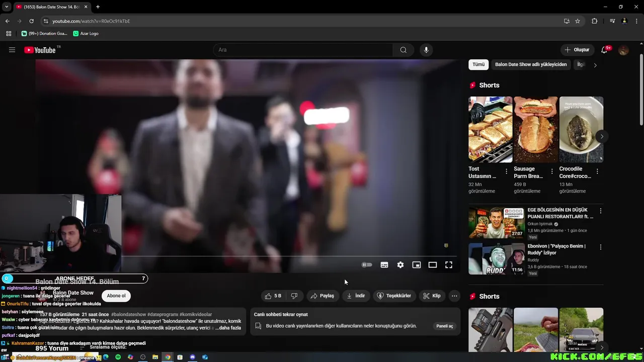Like the video with thumbs-up 5 B
The width and height of the screenshot is (644, 362).
(273, 296)
